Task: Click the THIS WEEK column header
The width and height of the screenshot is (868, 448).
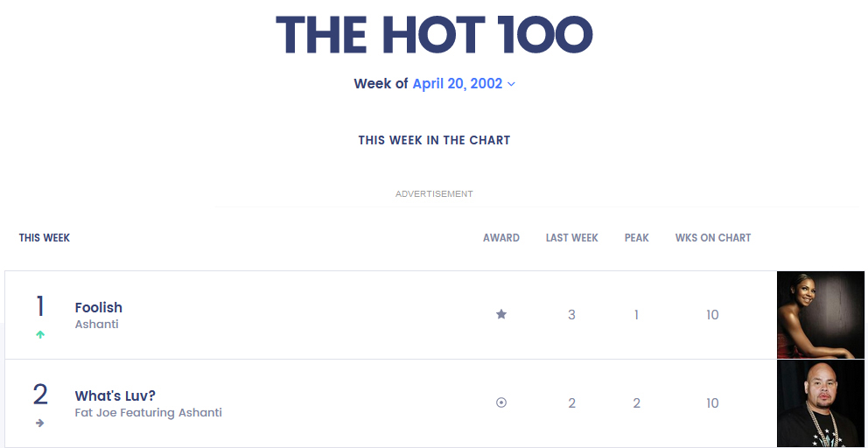Action: (45, 238)
